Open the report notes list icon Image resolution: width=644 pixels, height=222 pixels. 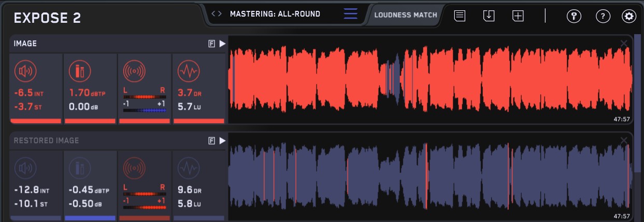[x=460, y=16]
